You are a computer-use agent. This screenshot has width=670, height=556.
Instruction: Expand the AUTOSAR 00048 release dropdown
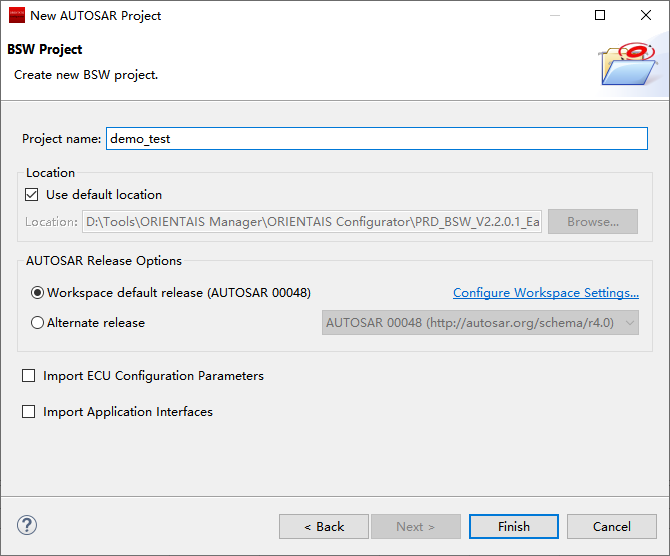[x=480, y=323]
